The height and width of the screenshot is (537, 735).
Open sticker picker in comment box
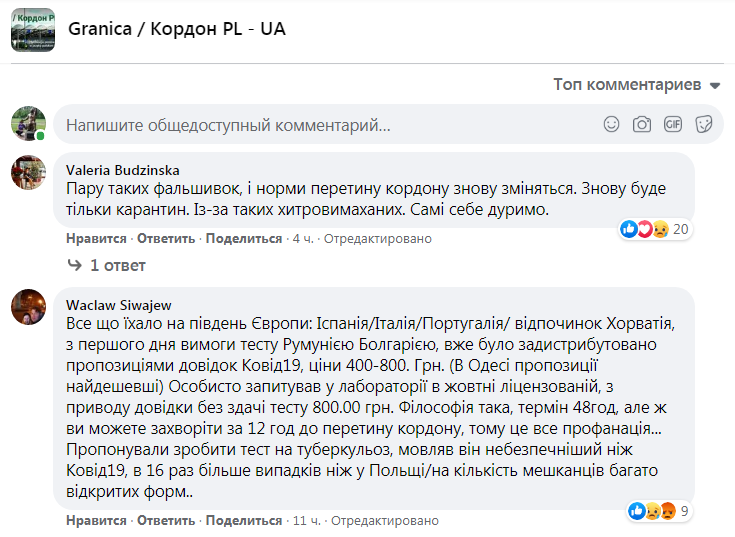[703, 125]
